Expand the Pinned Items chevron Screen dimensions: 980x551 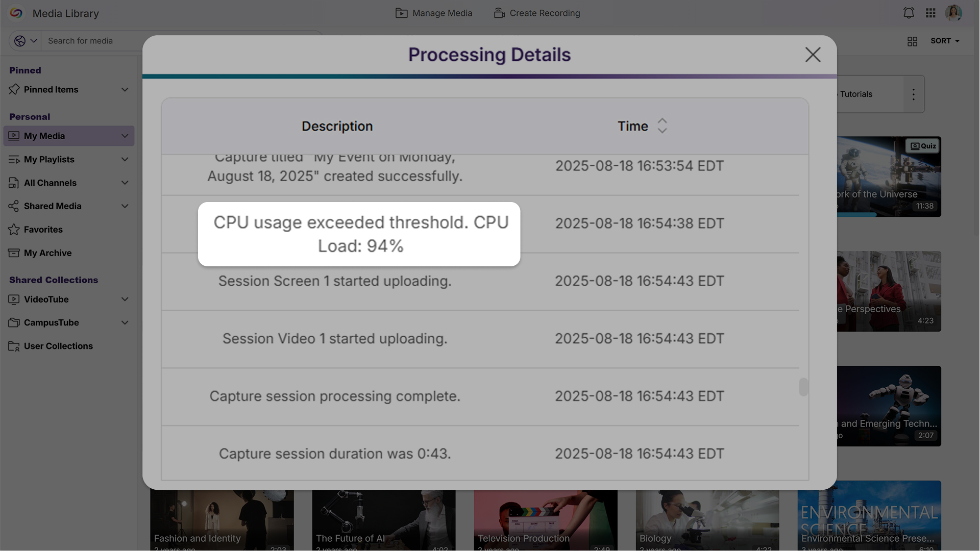pos(125,90)
